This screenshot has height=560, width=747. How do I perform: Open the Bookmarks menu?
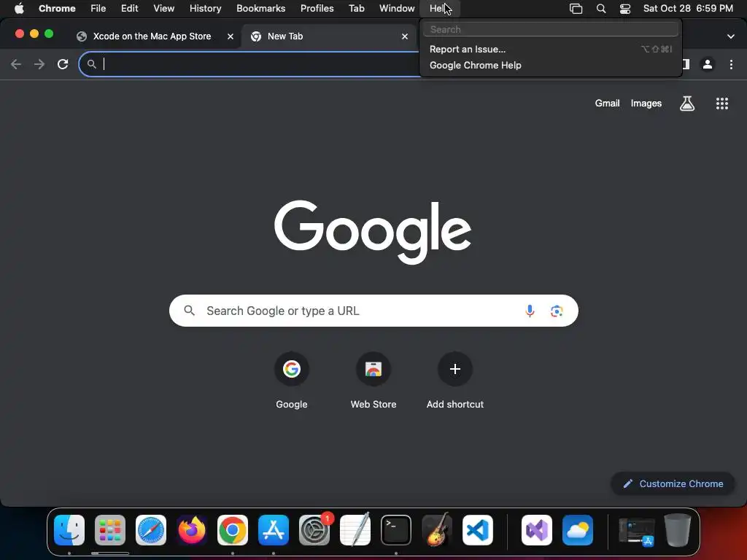[261, 9]
